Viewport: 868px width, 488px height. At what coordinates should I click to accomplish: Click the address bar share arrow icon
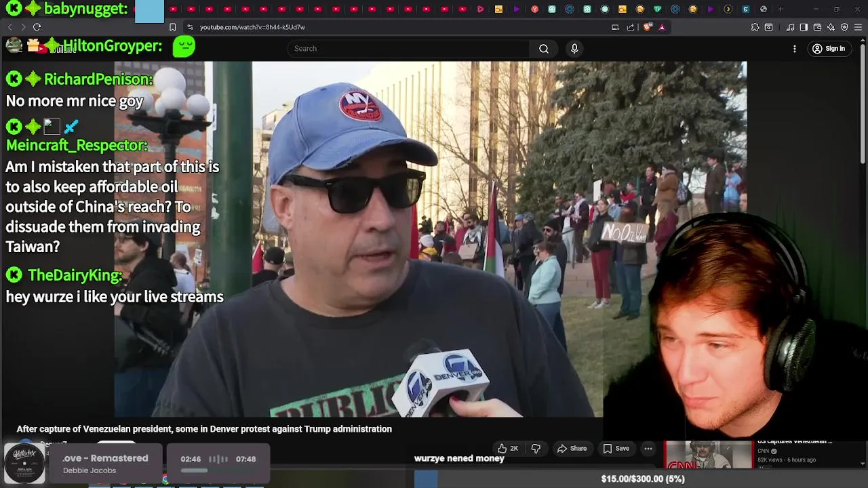tap(631, 27)
